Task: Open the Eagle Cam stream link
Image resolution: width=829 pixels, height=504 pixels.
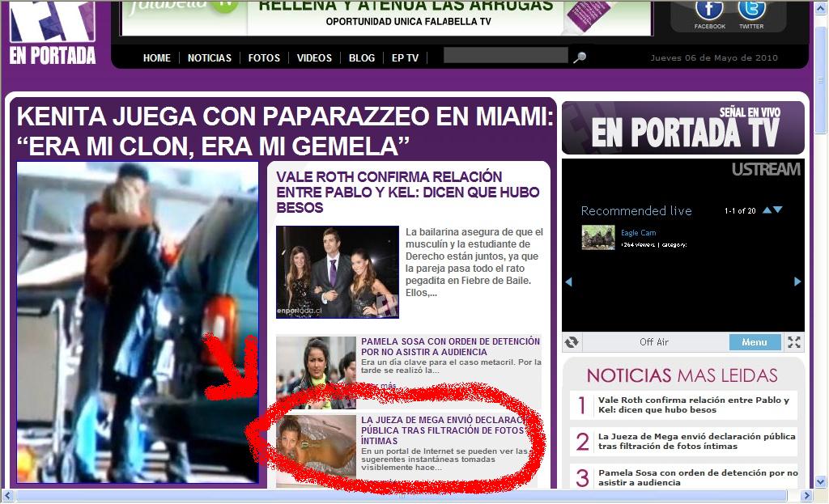Action: coord(638,232)
